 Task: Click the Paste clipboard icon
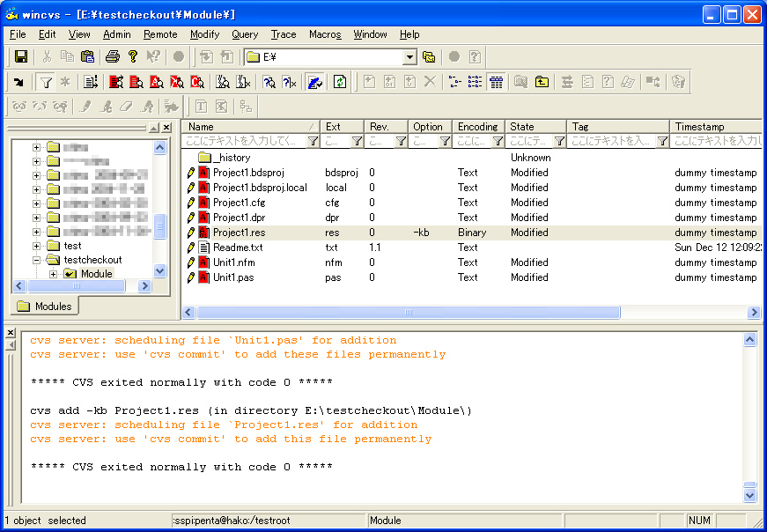click(x=87, y=56)
